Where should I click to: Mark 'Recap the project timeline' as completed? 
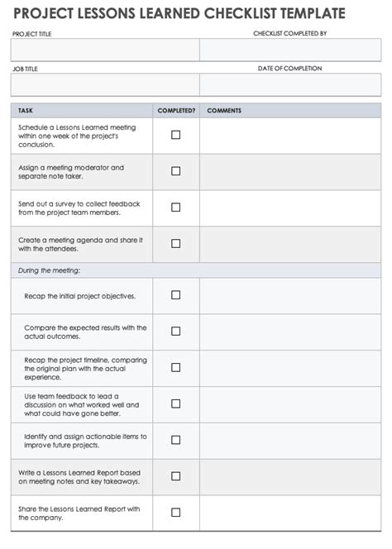click(176, 368)
